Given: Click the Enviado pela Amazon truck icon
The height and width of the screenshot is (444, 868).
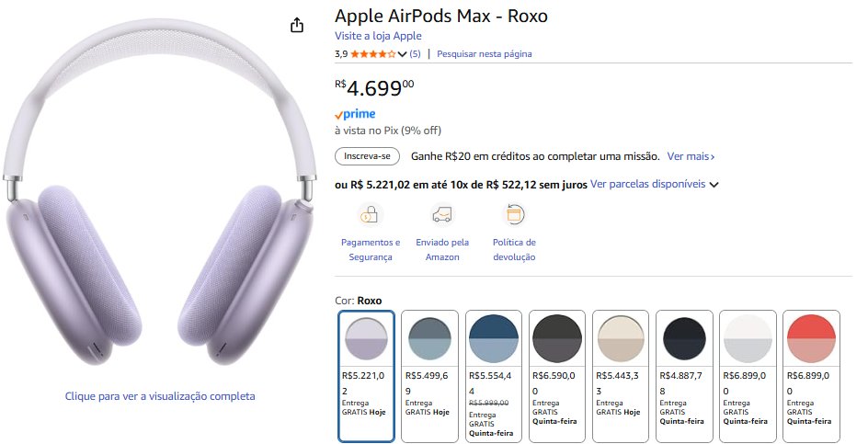Looking at the screenshot, I should click(x=442, y=215).
